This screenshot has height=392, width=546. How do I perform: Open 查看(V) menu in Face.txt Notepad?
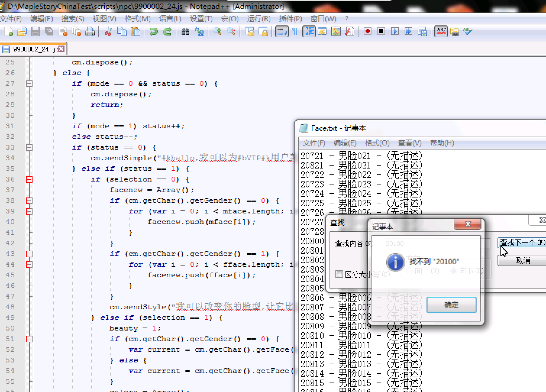point(410,143)
